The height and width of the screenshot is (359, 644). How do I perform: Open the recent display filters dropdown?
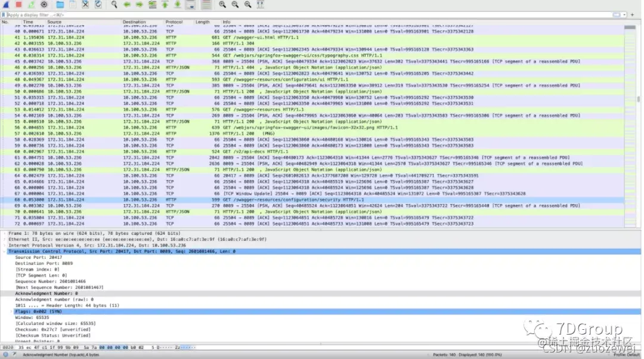(x=624, y=15)
